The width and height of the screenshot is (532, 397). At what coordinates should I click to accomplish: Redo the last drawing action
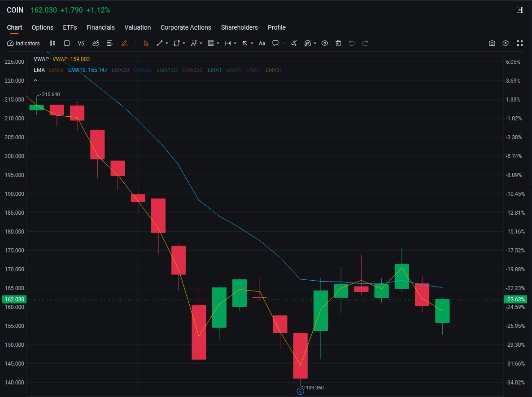[365, 43]
